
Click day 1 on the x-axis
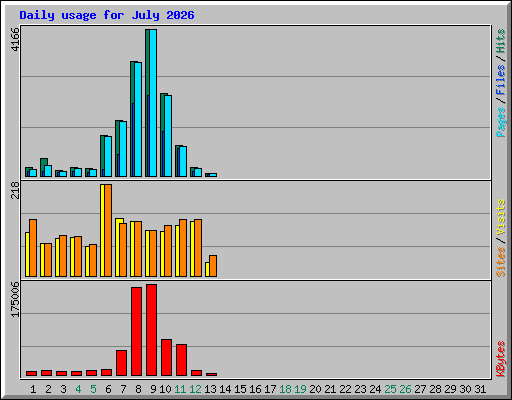(33, 389)
